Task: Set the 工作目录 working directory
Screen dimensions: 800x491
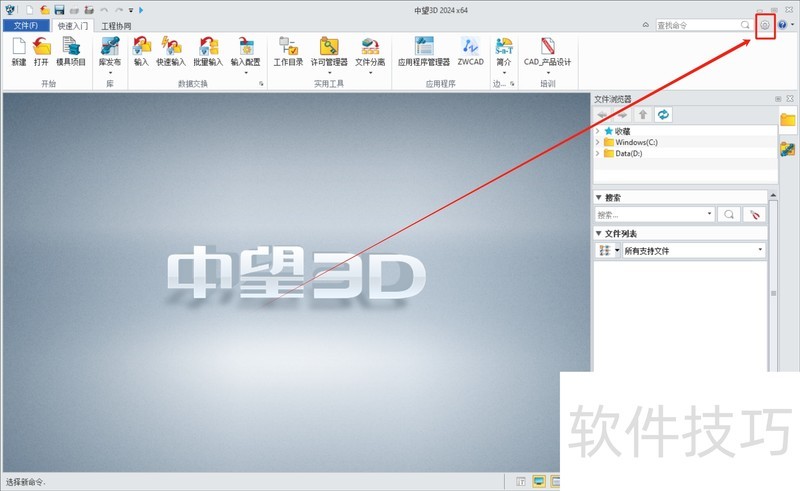Action: (288, 51)
